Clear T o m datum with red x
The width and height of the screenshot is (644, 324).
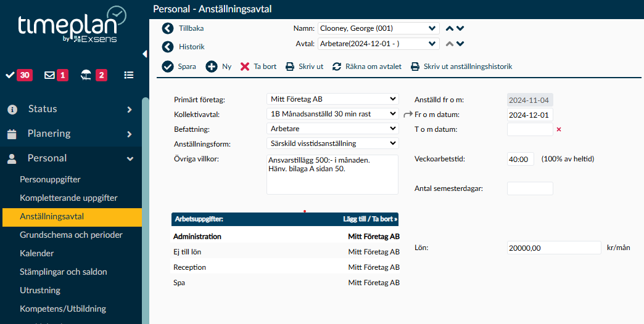click(x=559, y=129)
